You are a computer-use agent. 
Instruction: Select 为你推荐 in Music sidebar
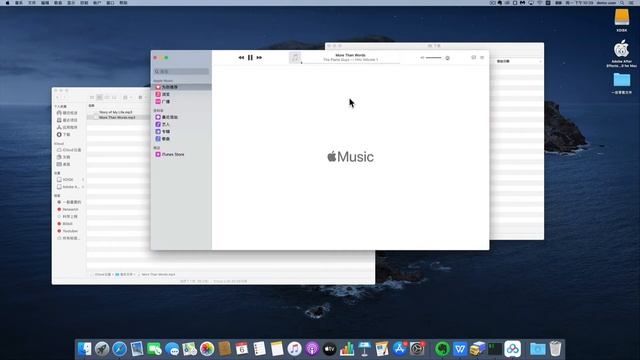(182, 87)
